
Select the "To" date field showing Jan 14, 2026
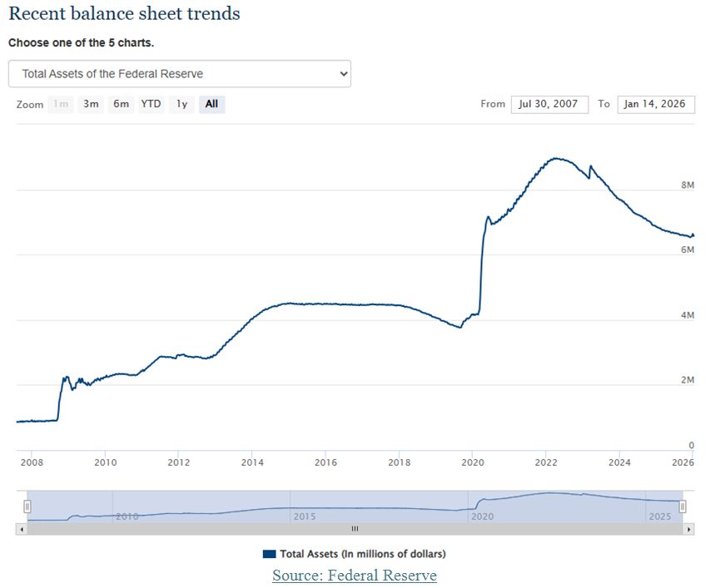655,104
